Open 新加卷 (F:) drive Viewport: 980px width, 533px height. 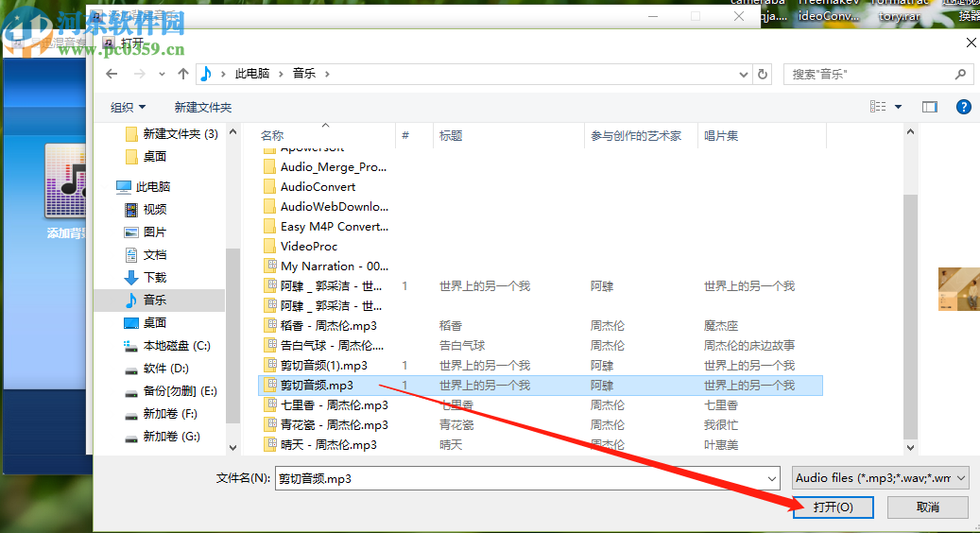click(161, 414)
